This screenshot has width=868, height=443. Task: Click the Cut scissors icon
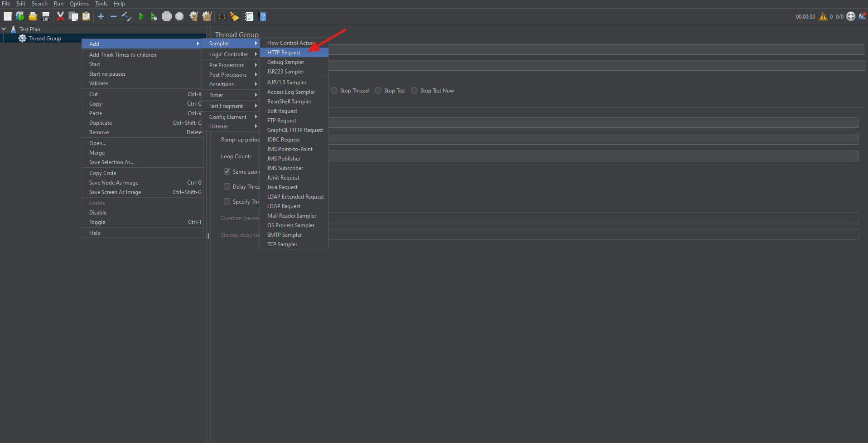click(60, 16)
